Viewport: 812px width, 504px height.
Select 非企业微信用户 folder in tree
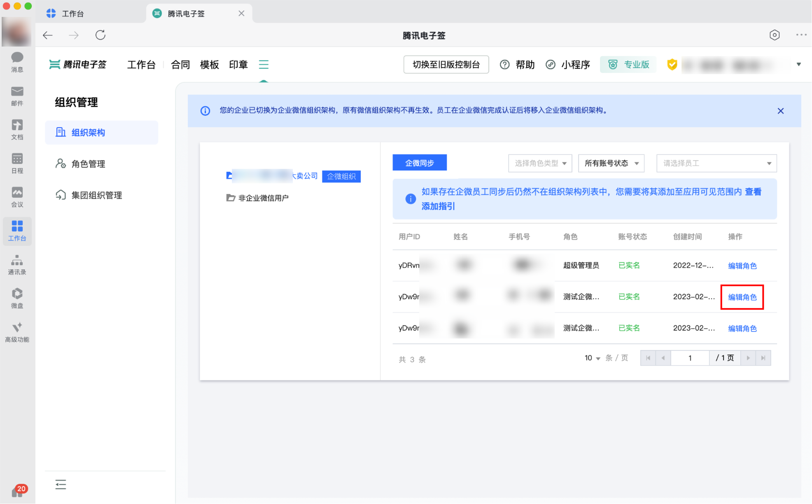258,198
